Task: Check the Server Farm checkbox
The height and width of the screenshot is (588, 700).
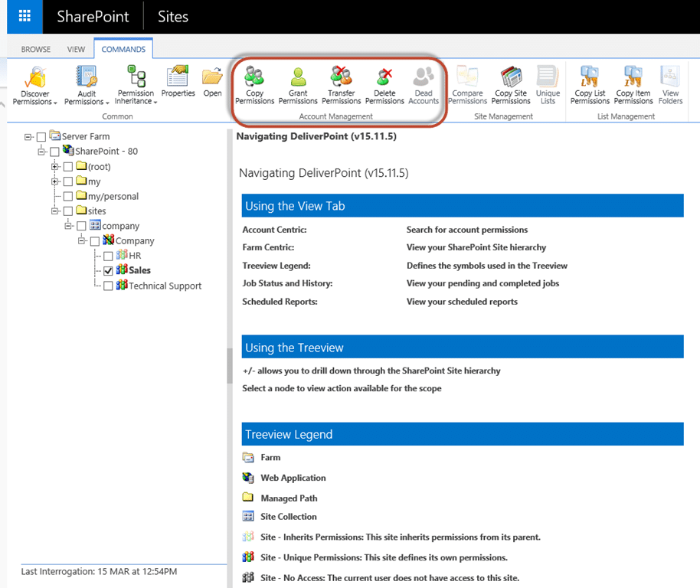Action: click(41, 136)
